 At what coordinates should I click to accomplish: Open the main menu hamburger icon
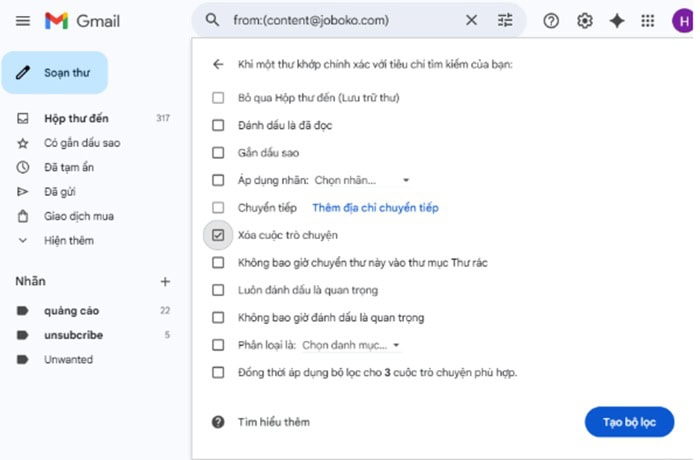(23, 21)
